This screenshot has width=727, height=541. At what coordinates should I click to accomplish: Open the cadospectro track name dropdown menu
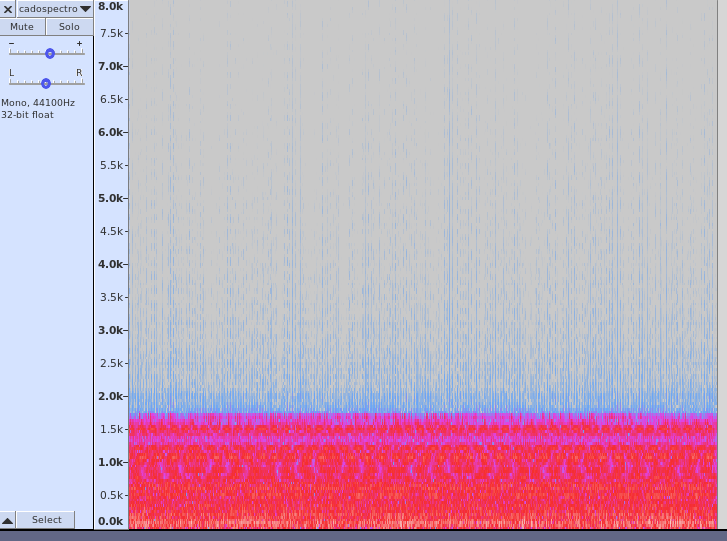[x=55, y=9]
